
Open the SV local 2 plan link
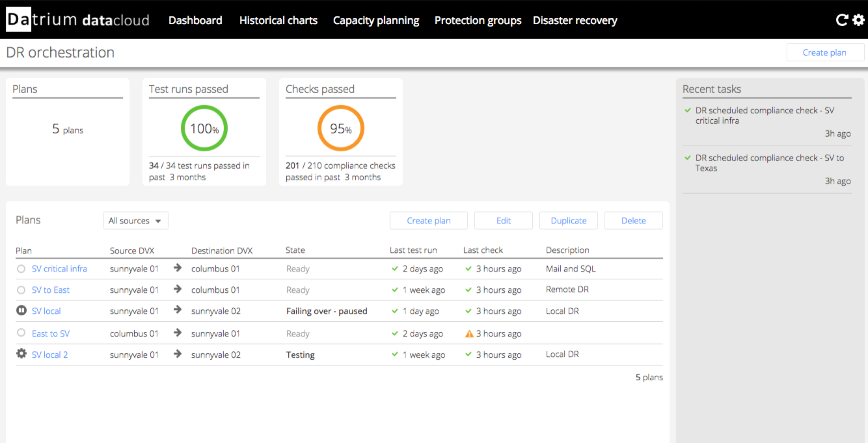[50, 355]
